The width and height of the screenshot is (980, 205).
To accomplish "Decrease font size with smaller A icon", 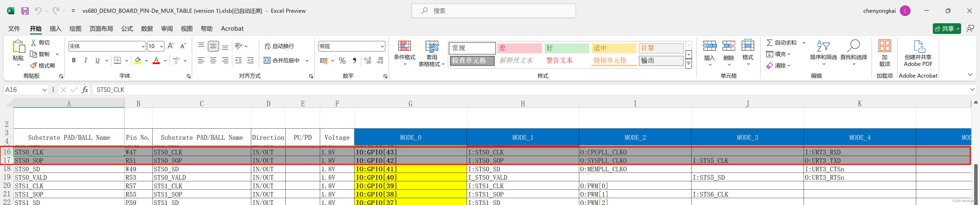I will (x=183, y=46).
